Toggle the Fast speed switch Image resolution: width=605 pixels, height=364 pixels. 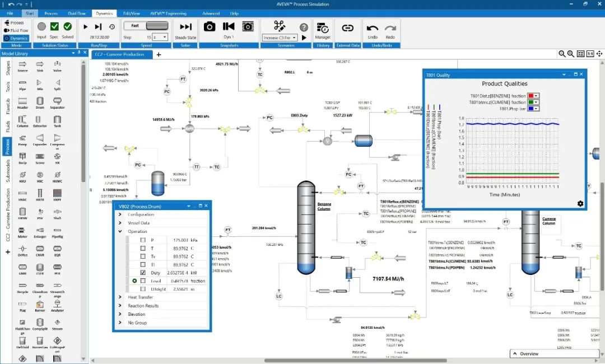tap(157, 25)
